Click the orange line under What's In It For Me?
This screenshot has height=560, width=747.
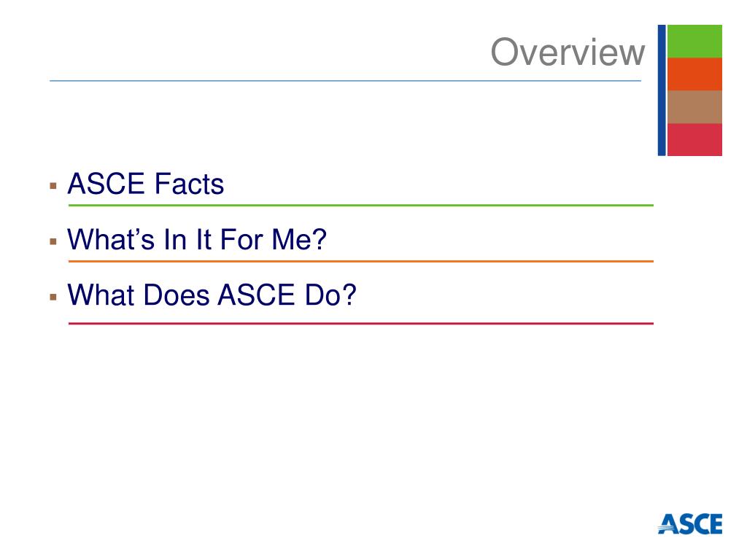pyautogui.click(x=360, y=261)
